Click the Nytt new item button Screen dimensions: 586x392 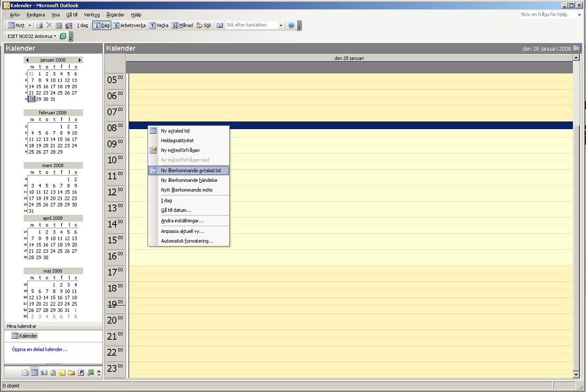[x=16, y=25]
